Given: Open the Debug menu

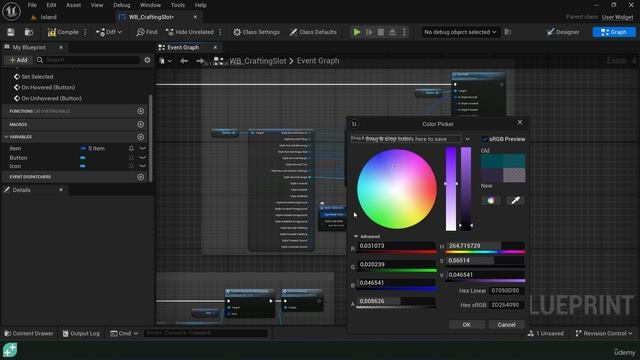Looking at the screenshot, I should (121, 5).
